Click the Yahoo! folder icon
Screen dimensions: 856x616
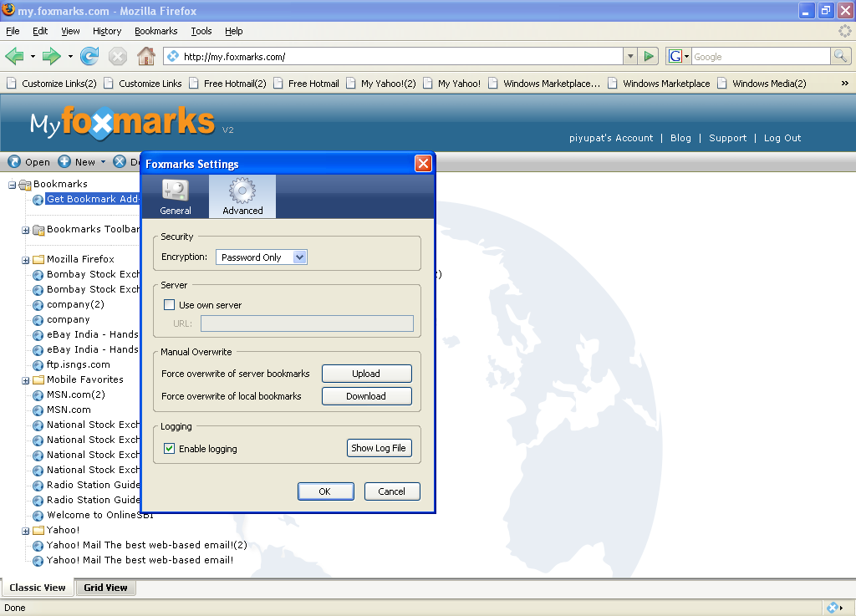(x=38, y=531)
